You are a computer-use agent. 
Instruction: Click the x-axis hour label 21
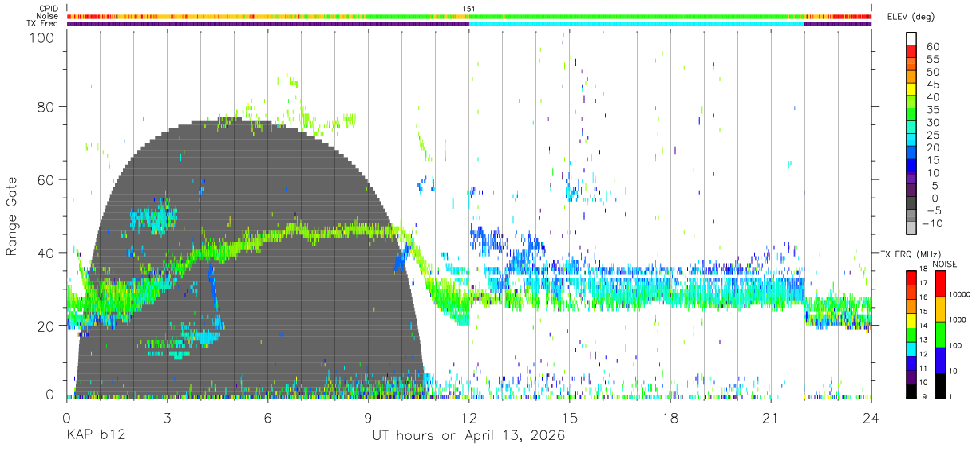pos(771,418)
